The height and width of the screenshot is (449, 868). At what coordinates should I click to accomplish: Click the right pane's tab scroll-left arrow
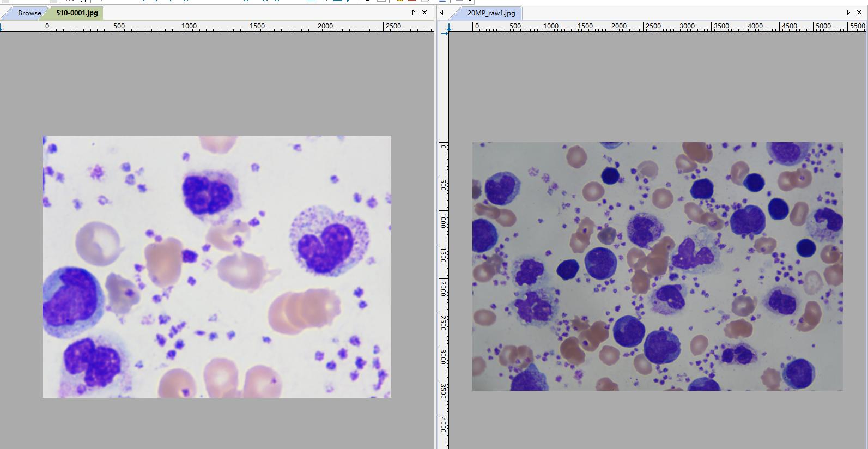[442, 13]
